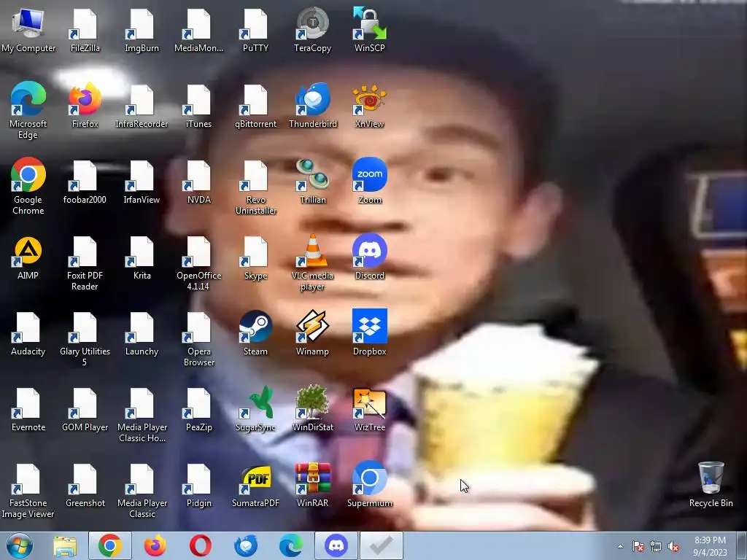This screenshot has height=560, width=747.
Task: Select the Supermium desktop icon
Action: [x=369, y=485]
